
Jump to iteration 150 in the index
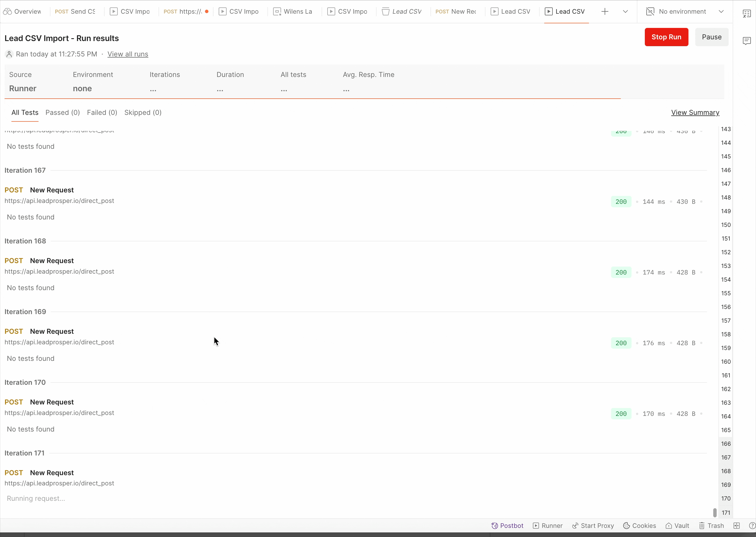tap(726, 225)
